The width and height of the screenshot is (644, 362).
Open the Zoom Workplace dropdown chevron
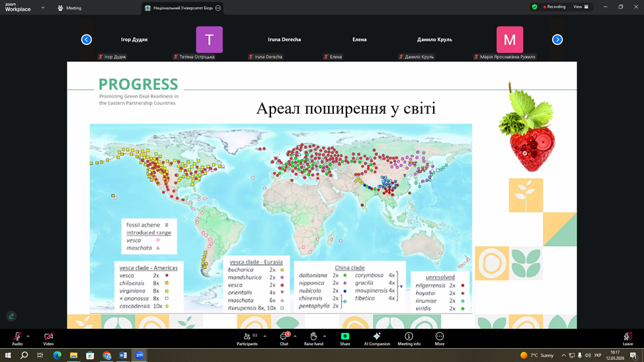[43, 8]
